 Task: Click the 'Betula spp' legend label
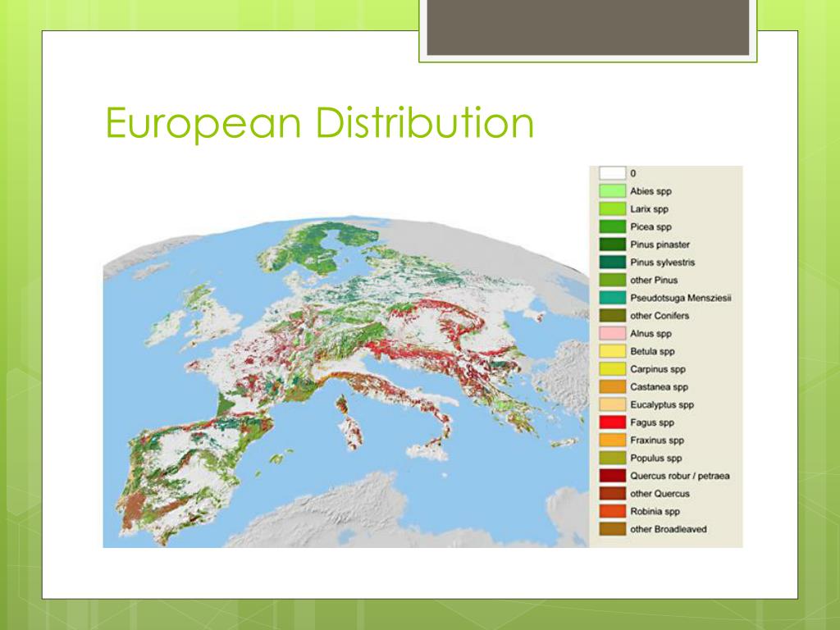[652, 351]
